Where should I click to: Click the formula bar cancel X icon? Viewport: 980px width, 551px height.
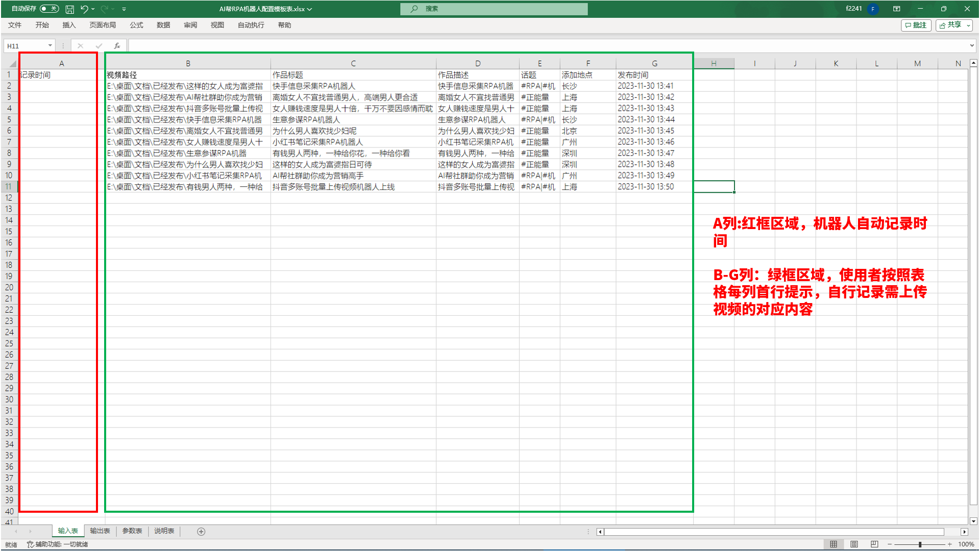coord(80,46)
